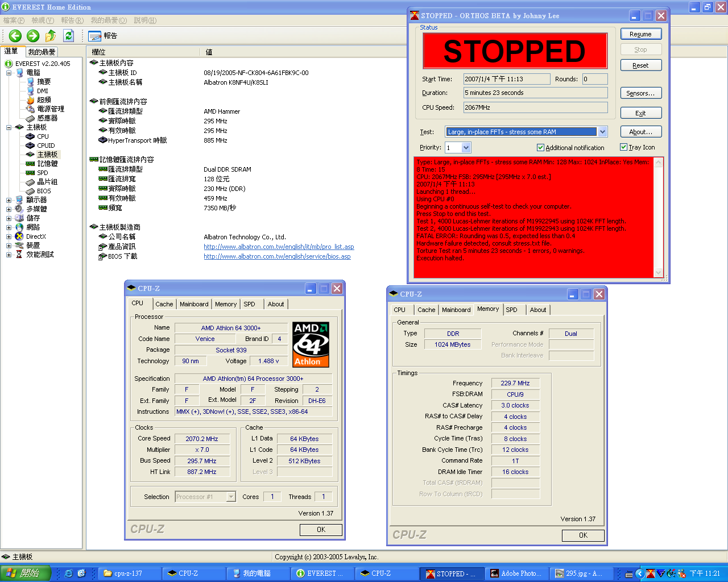Click the AMD Athlon 64 logo
728x582 pixels.
click(311, 344)
